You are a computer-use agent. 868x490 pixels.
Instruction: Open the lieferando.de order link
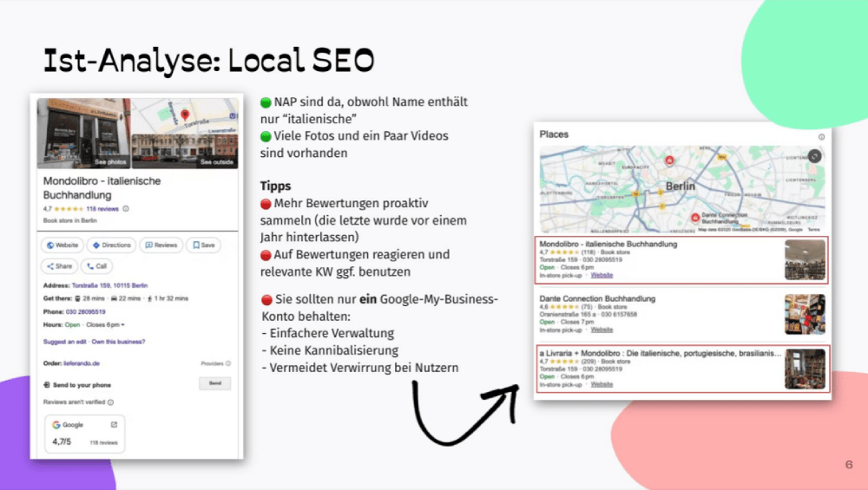pyautogui.click(x=82, y=363)
